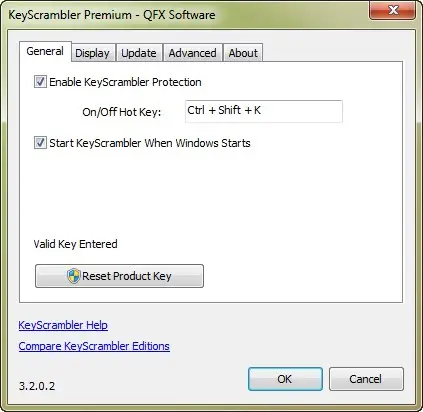Go to the Advanced tab
This screenshot has width=423, height=412.
click(x=193, y=53)
